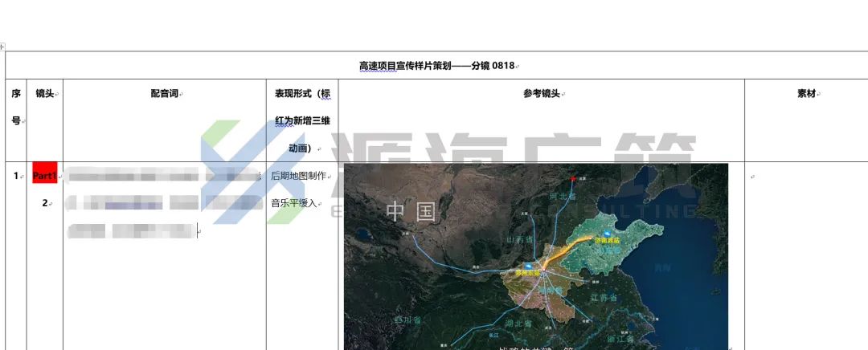868x350 pixels.
Task: Click the 表现形式 column header text
Action: [302, 120]
